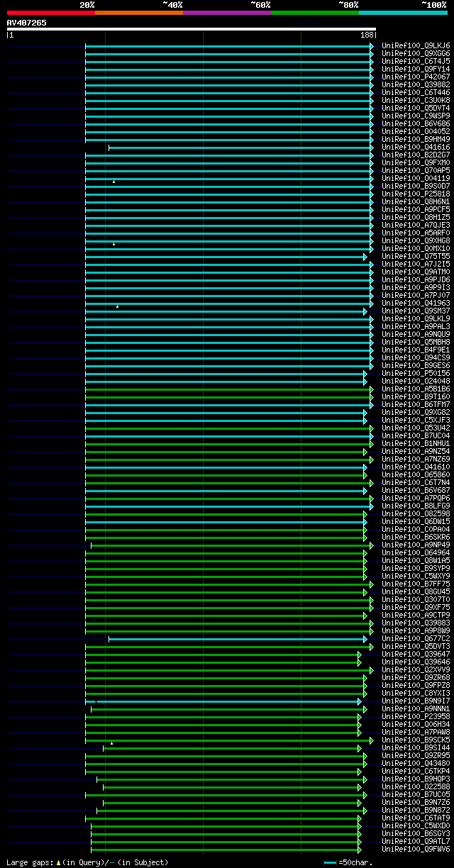Click the UniRef100_C5WXD0 label

coord(416,826)
